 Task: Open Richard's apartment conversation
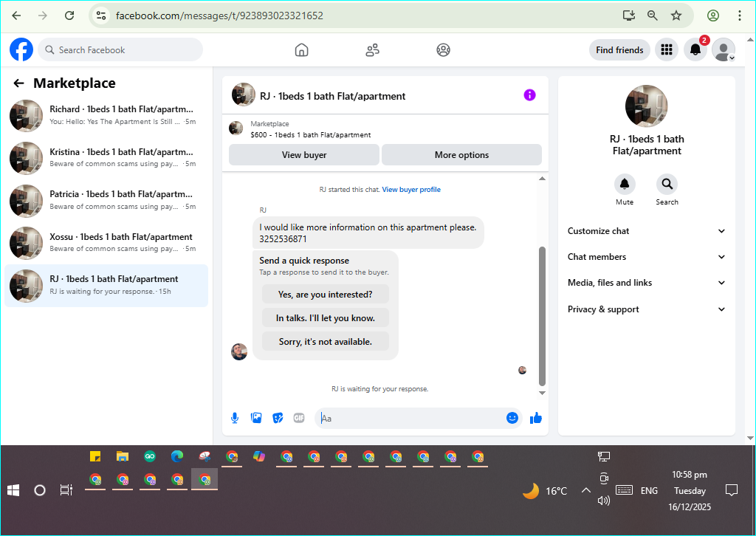click(x=106, y=116)
